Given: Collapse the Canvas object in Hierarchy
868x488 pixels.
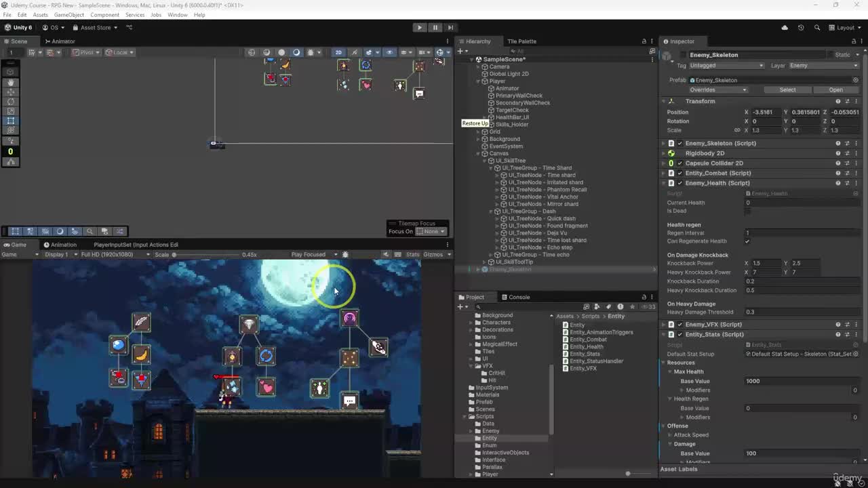Looking at the screenshot, I should click(x=477, y=153).
